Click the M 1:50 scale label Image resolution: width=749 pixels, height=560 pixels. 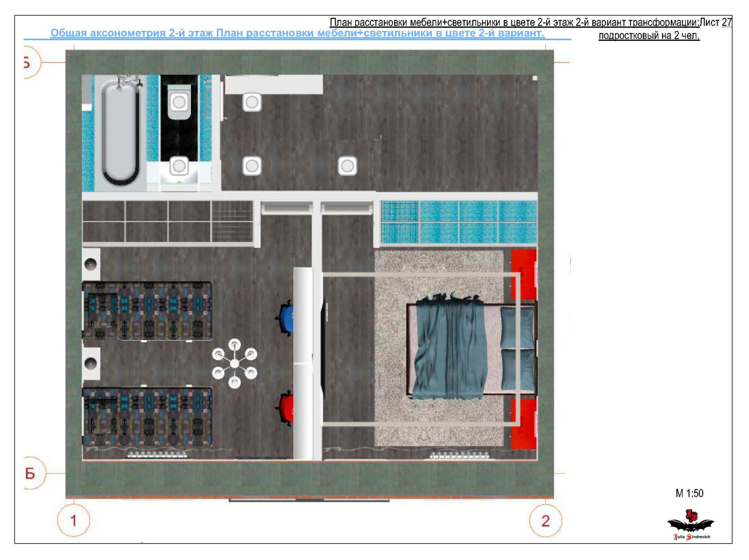(x=689, y=493)
